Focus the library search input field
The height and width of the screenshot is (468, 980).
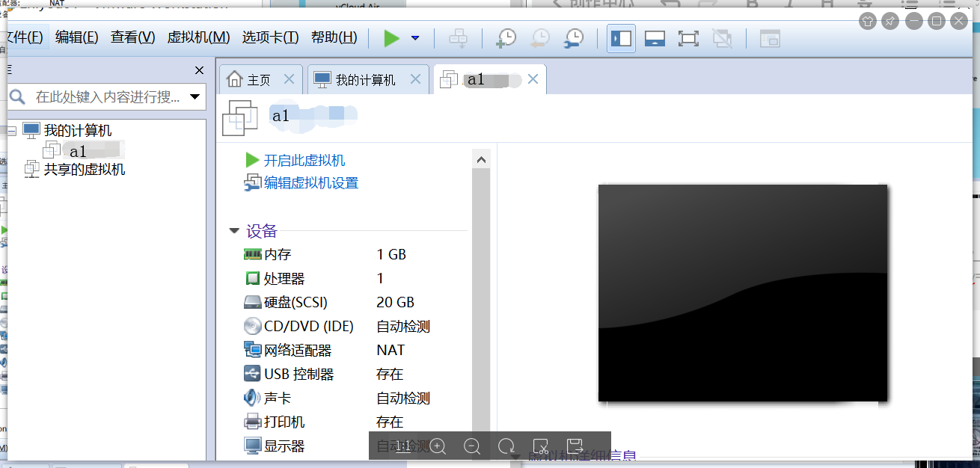pos(108,96)
